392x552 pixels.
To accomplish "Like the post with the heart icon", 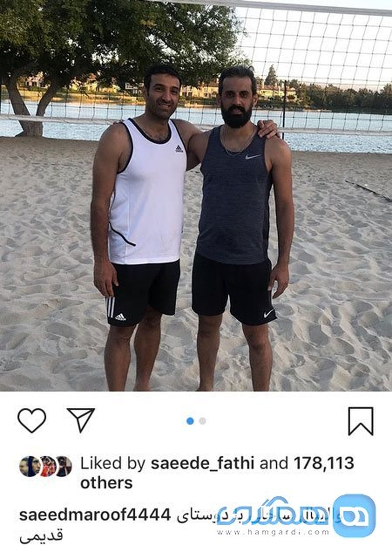I will click(32, 421).
